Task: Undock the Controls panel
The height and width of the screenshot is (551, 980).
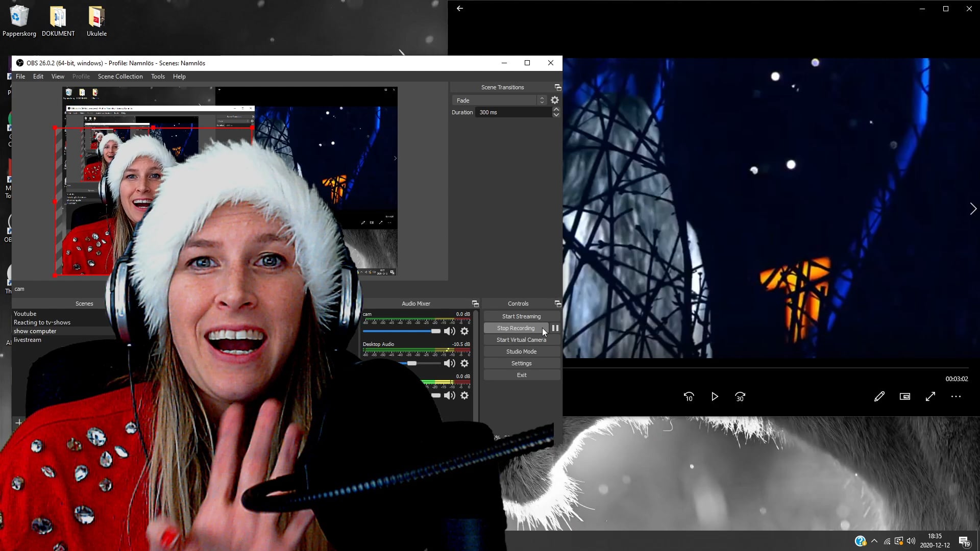Action: tap(558, 304)
